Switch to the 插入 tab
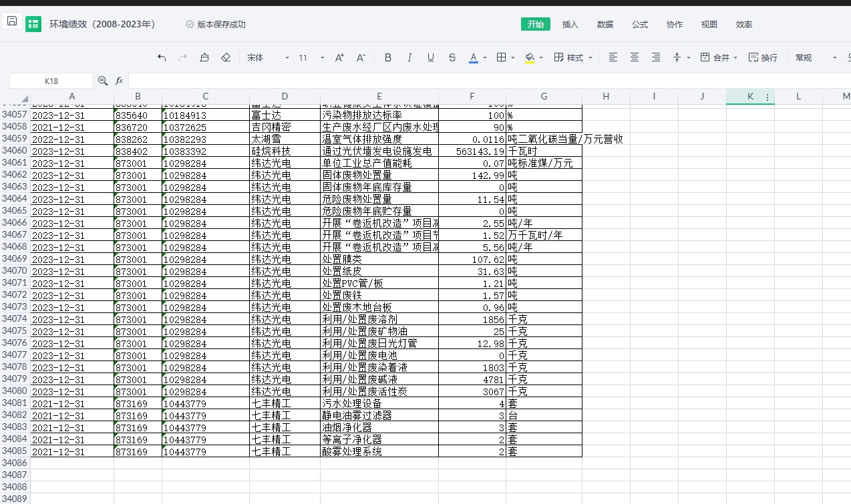This screenshot has width=851, height=504. 570,25
